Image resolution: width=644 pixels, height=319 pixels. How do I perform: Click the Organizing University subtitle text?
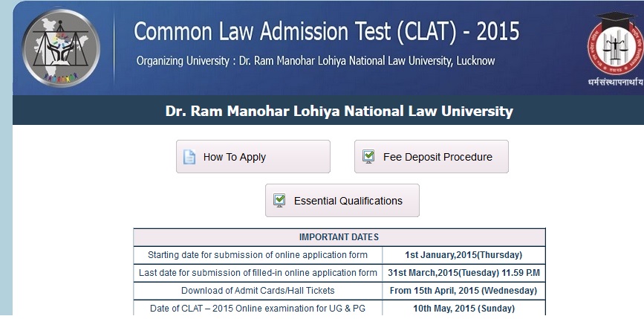[x=316, y=61]
